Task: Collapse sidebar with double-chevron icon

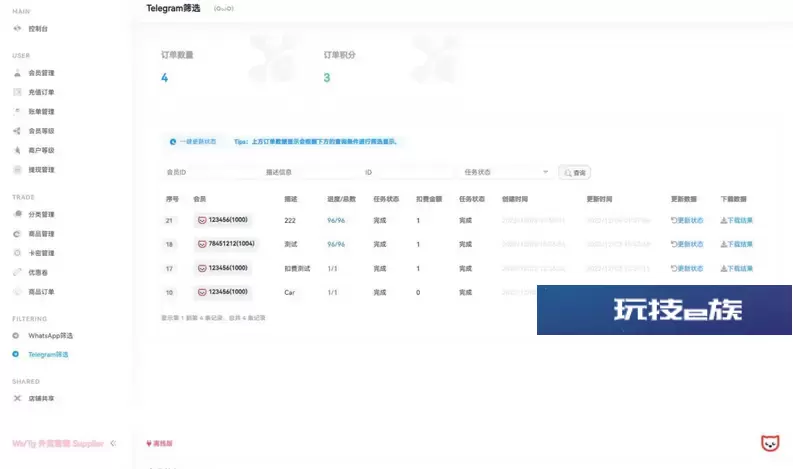Action: [113, 443]
